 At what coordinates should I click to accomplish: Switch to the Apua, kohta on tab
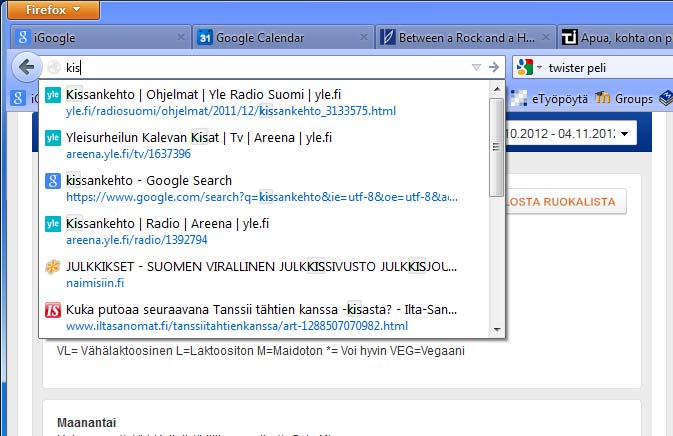615,38
